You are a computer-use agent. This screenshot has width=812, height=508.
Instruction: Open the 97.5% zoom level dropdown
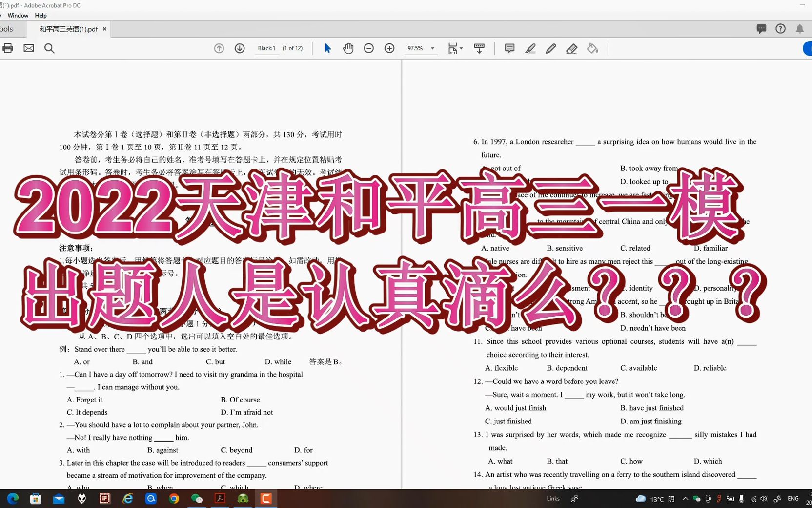(x=432, y=48)
